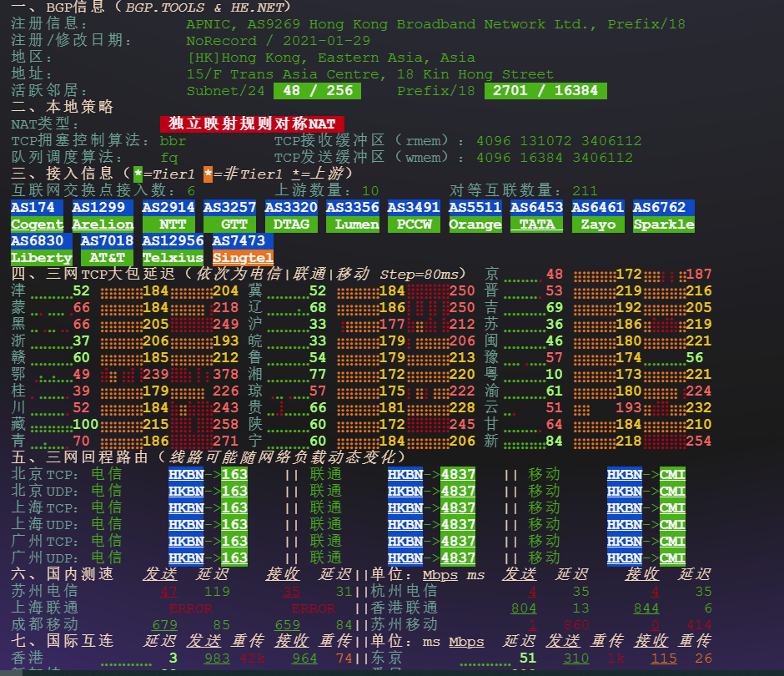The height and width of the screenshot is (676, 784).
Task: Click the AS174 badge
Action: [x=37, y=207]
